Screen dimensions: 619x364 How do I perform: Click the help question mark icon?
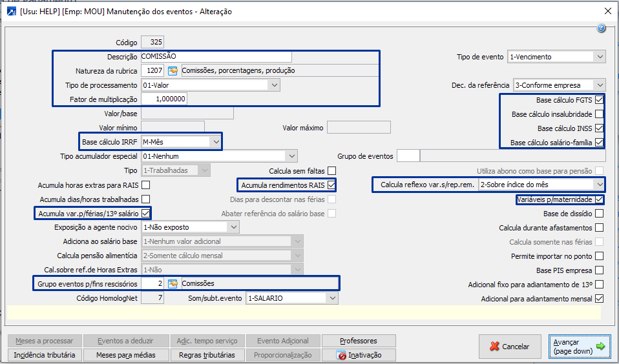[601, 28]
